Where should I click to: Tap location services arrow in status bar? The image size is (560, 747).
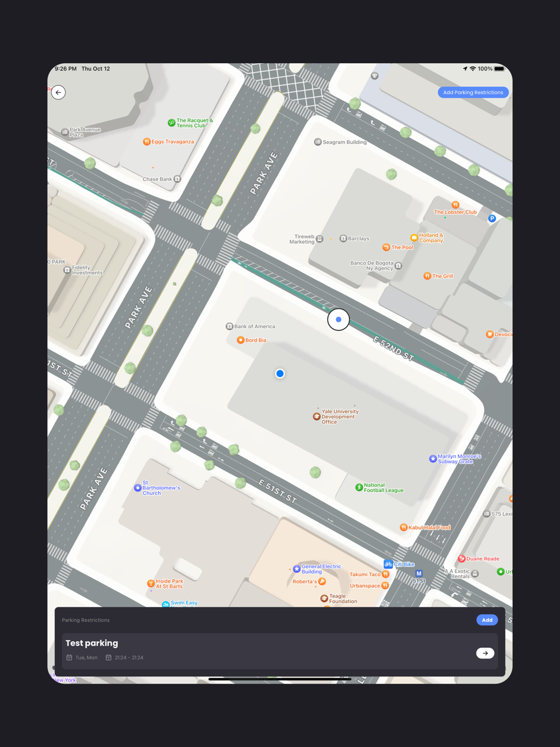point(465,69)
